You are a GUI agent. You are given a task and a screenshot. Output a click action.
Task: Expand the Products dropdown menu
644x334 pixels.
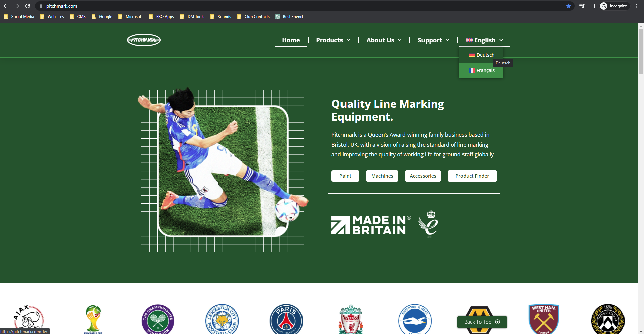point(333,40)
